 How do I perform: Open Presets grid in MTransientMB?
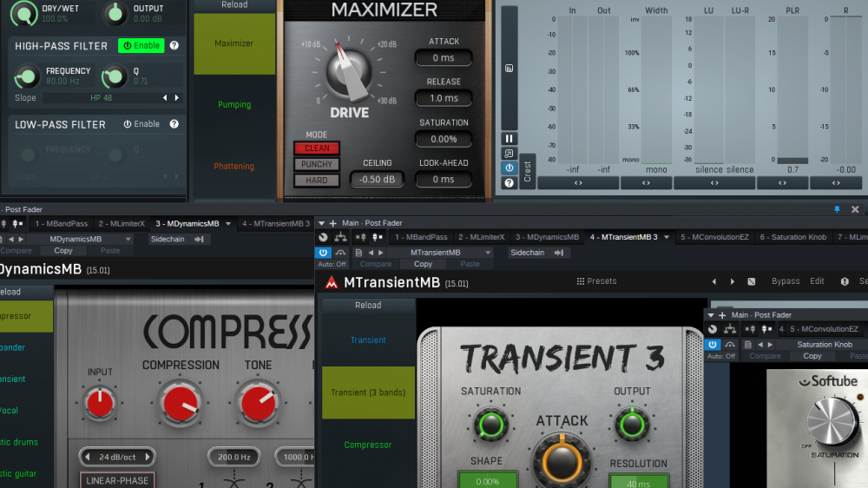click(x=596, y=281)
